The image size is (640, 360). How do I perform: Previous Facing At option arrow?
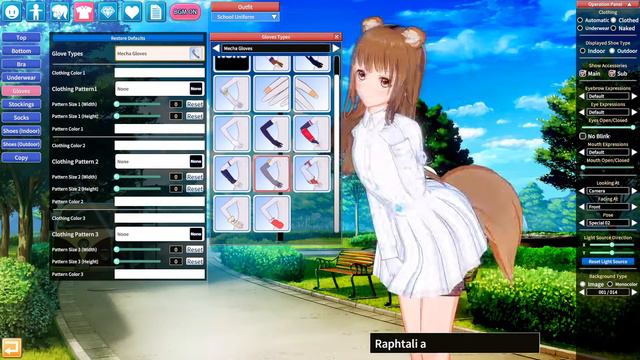(582, 207)
